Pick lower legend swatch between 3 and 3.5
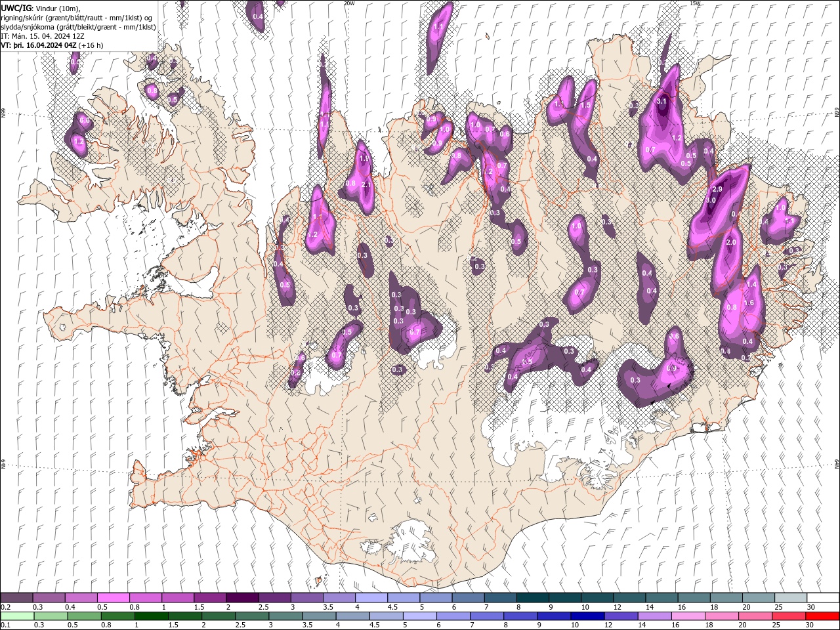 [x=285, y=616]
